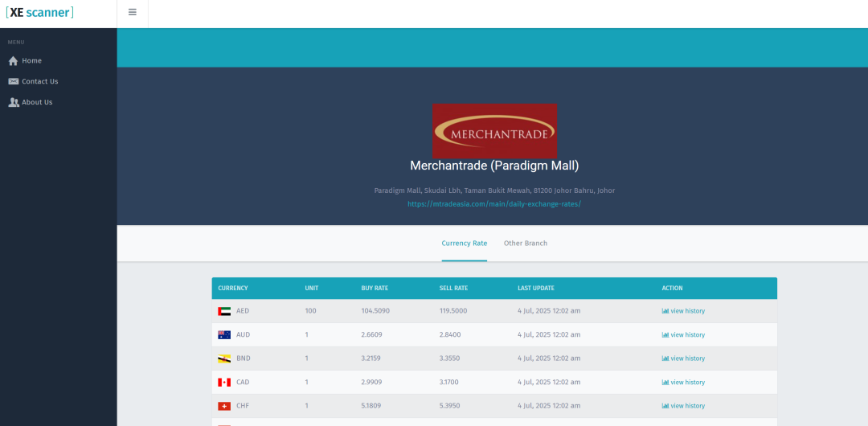View history for AED currency
This screenshot has width=868, height=426.
pos(683,311)
